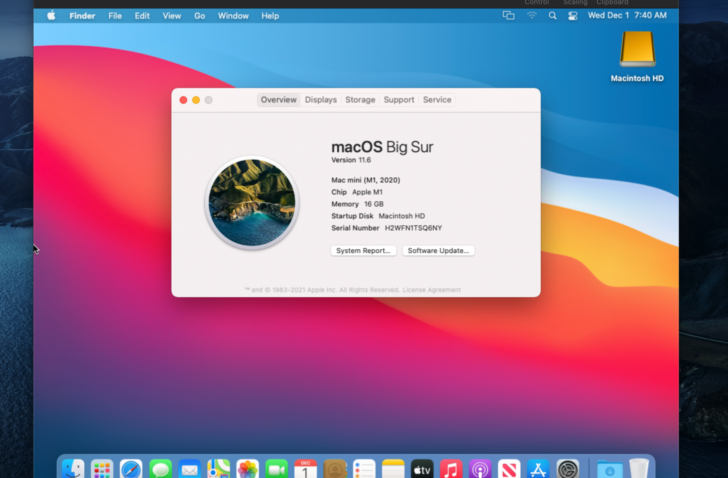Launch Maps from the dock

pyautogui.click(x=219, y=469)
